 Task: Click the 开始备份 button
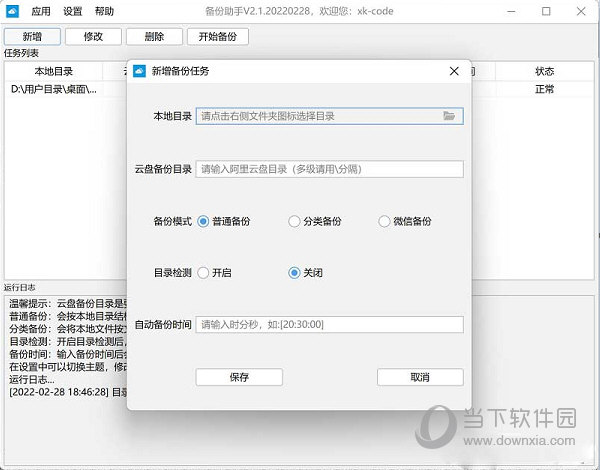[218, 37]
